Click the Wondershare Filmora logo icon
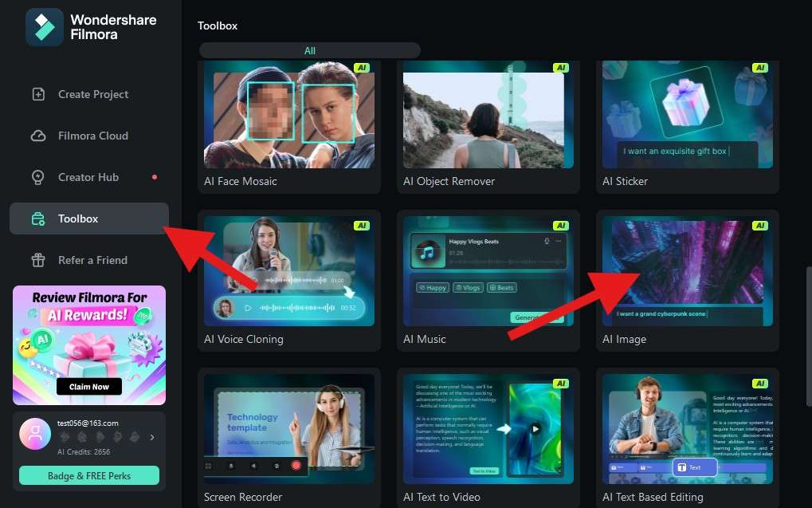The image size is (812, 508). (45, 27)
